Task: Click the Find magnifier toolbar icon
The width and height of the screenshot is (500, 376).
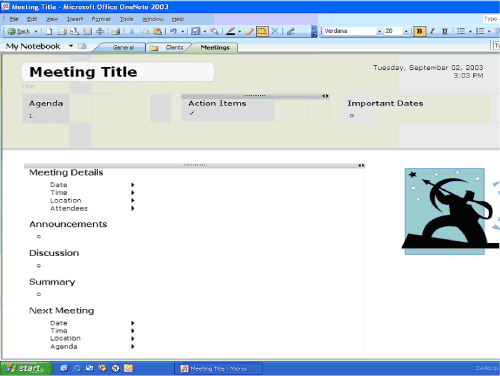Action: [x=214, y=31]
